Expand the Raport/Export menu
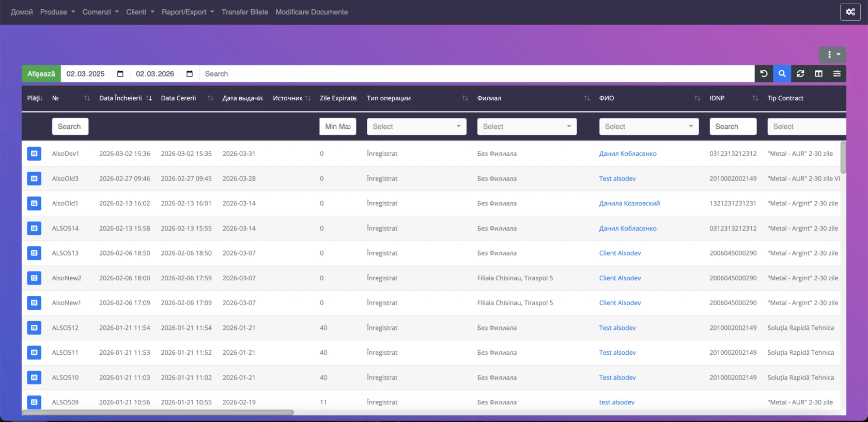This screenshot has height=422, width=868. [188, 12]
